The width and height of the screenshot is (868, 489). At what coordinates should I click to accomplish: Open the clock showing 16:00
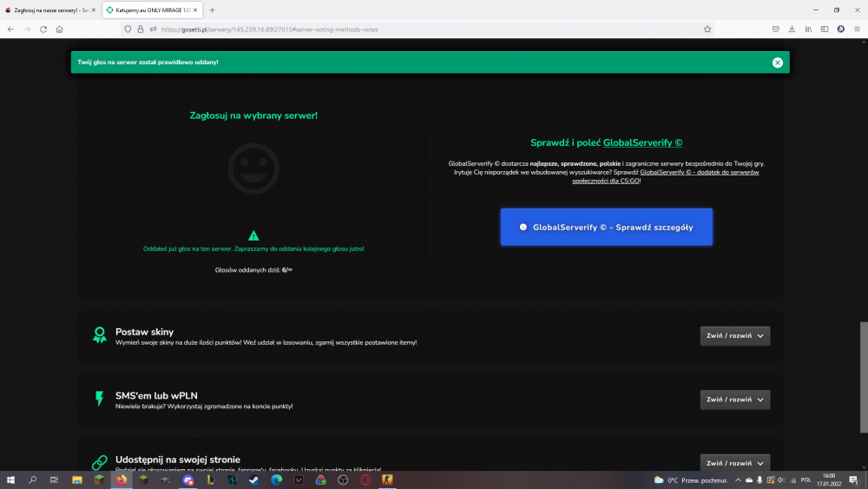(829, 480)
